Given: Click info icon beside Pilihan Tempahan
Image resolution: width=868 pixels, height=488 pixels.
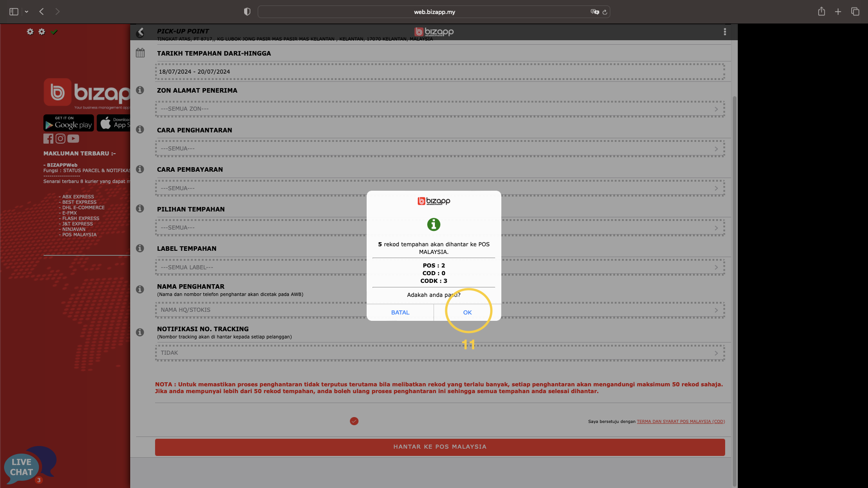Looking at the screenshot, I should pyautogui.click(x=140, y=208).
